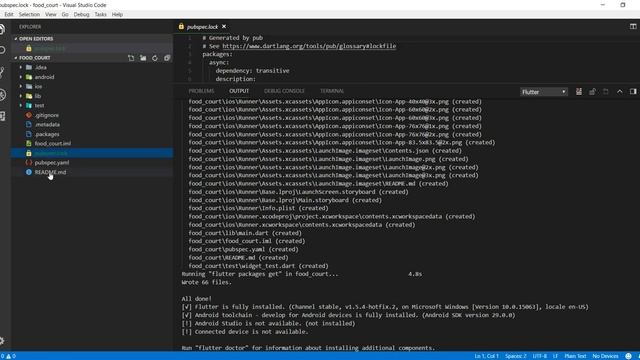Image resolution: width=640 pixels, height=360 pixels.
Task: Switch to the PROBLEMS tab
Action: (x=201, y=91)
